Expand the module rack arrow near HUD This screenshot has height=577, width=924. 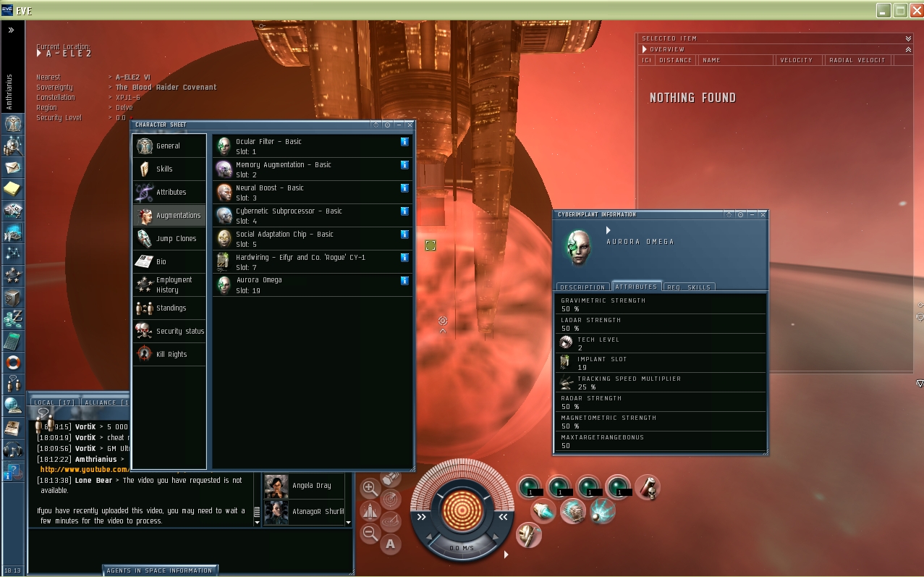[506, 555]
